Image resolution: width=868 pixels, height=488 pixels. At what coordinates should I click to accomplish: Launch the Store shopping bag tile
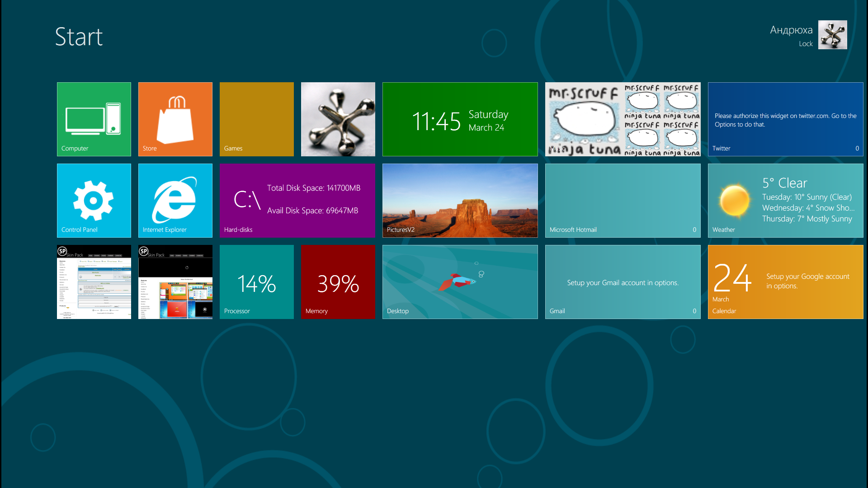click(x=175, y=119)
